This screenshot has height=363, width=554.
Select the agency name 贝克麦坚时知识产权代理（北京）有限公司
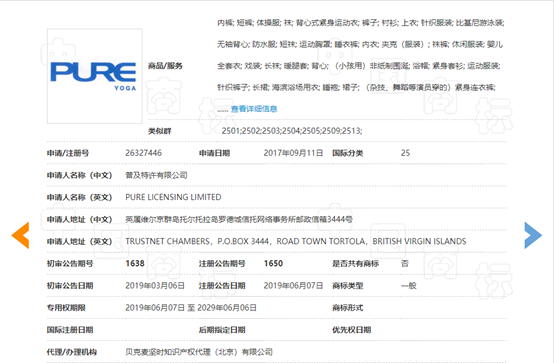(x=199, y=352)
